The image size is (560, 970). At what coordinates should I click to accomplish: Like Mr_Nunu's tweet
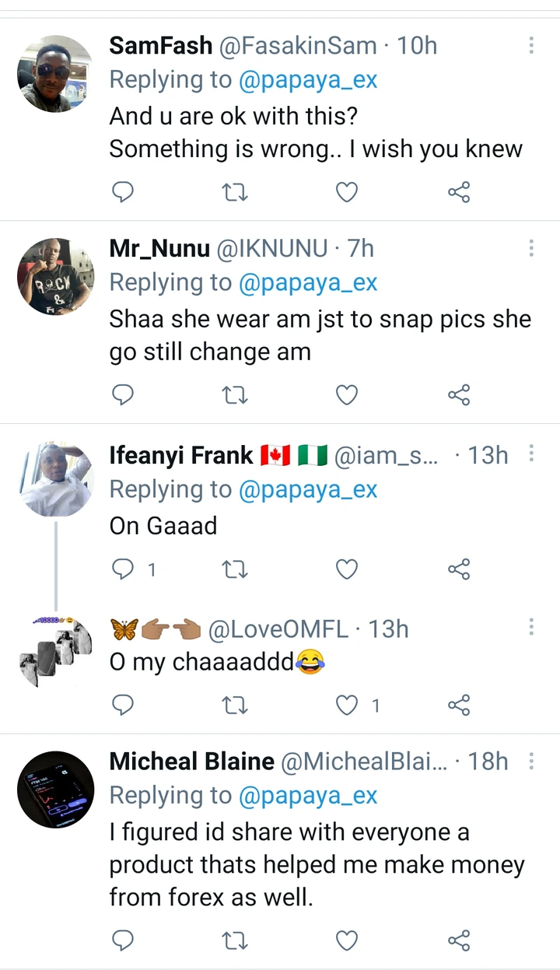point(346,395)
